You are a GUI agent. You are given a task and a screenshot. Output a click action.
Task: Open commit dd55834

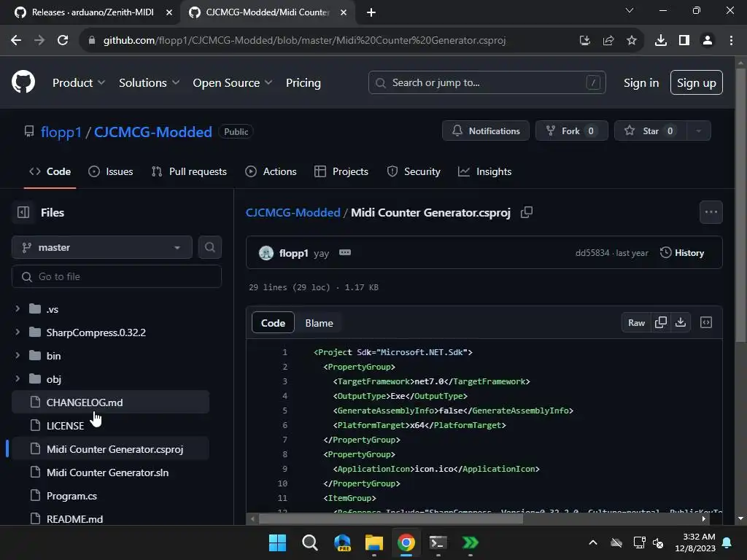592,253
